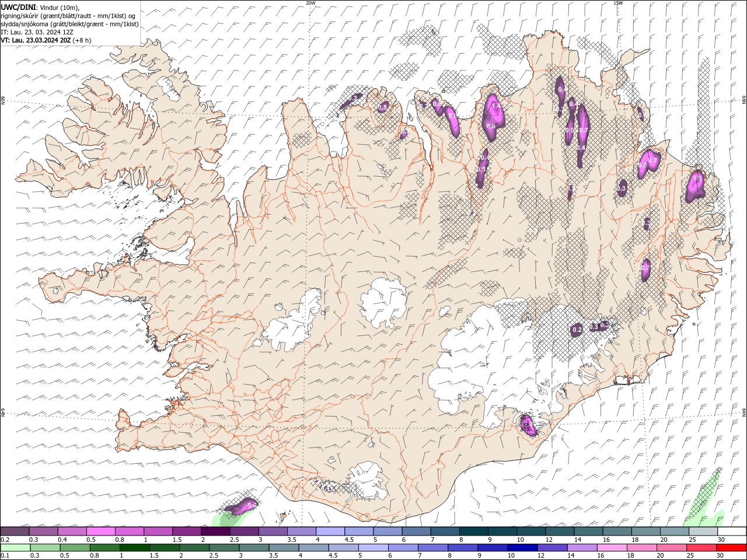Select the lower scale swatch starting at 1.5

coord(165,548)
